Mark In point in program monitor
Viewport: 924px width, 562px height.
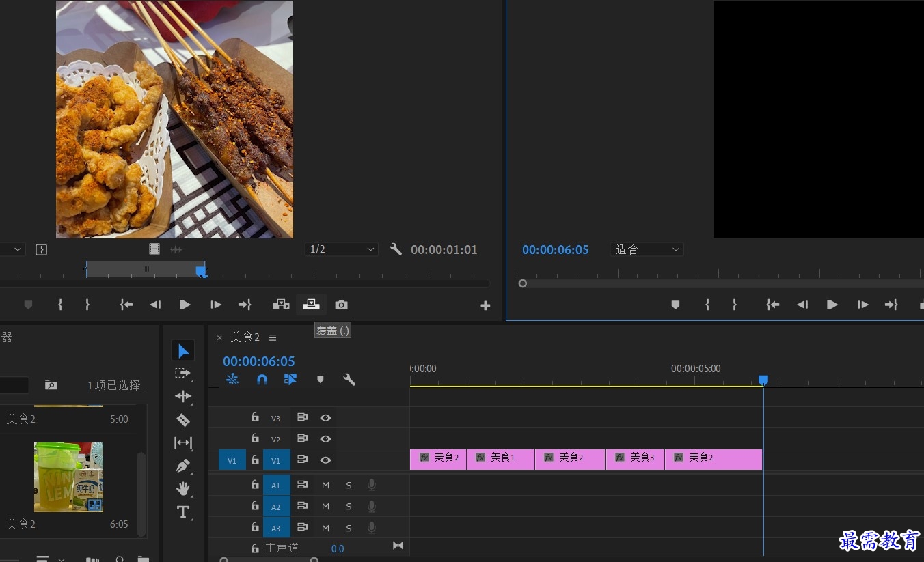click(x=707, y=305)
